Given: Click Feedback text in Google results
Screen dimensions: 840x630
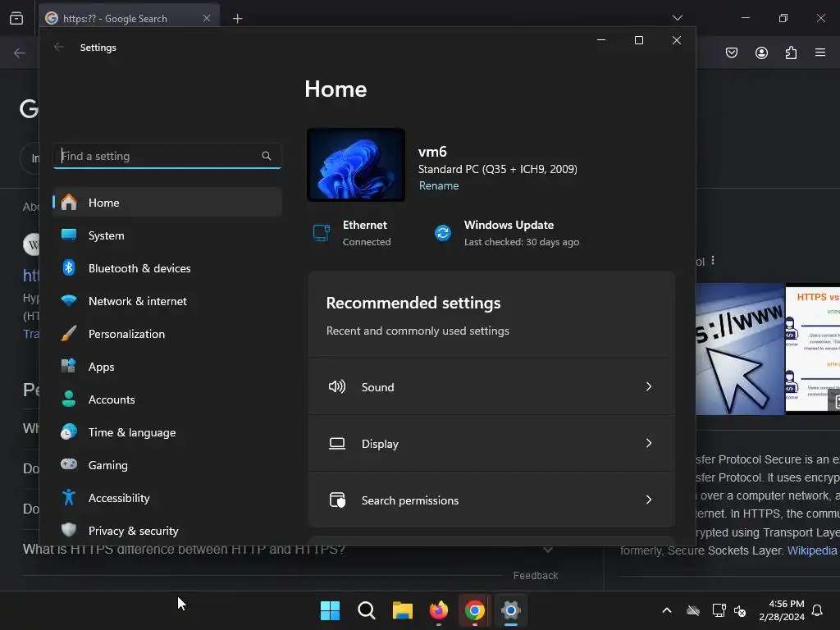Looking at the screenshot, I should tap(536, 575).
